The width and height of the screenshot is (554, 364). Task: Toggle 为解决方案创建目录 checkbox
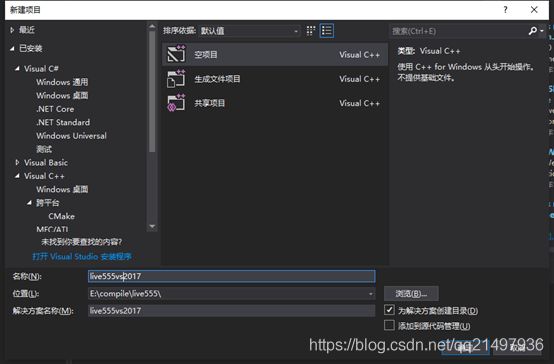pos(389,310)
